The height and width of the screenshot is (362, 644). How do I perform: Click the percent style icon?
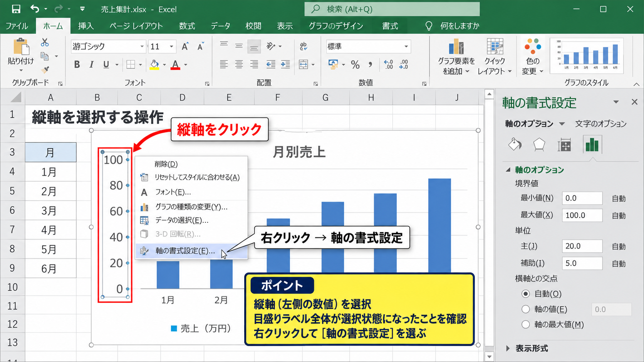[x=355, y=65]
